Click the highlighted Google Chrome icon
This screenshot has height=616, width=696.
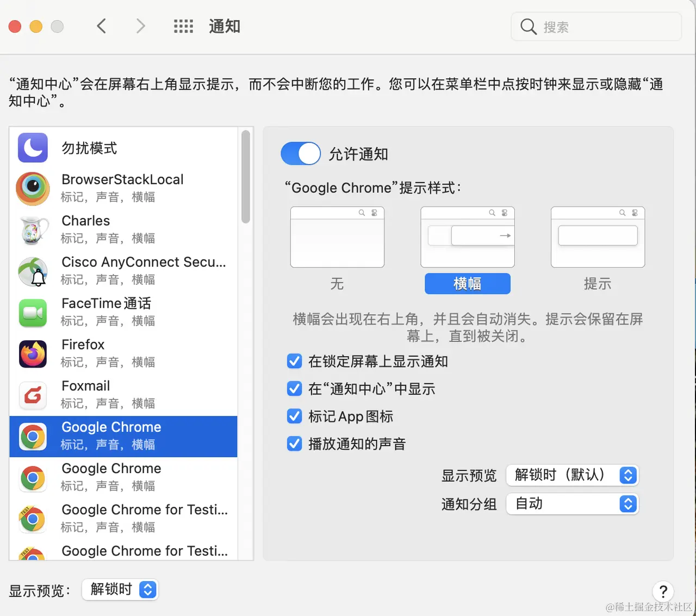[33, 437]
